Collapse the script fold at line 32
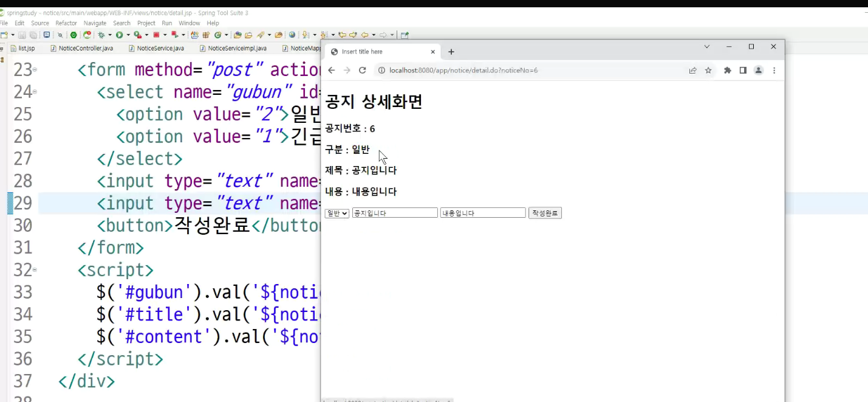 pyautogui.click(x=35, y=269)
